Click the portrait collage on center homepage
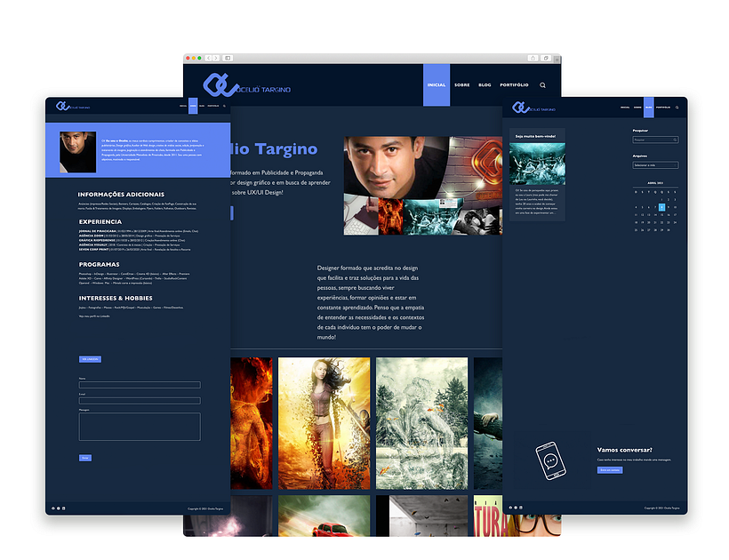This screenshot has width=729, height=560. [x=422, y=186]
